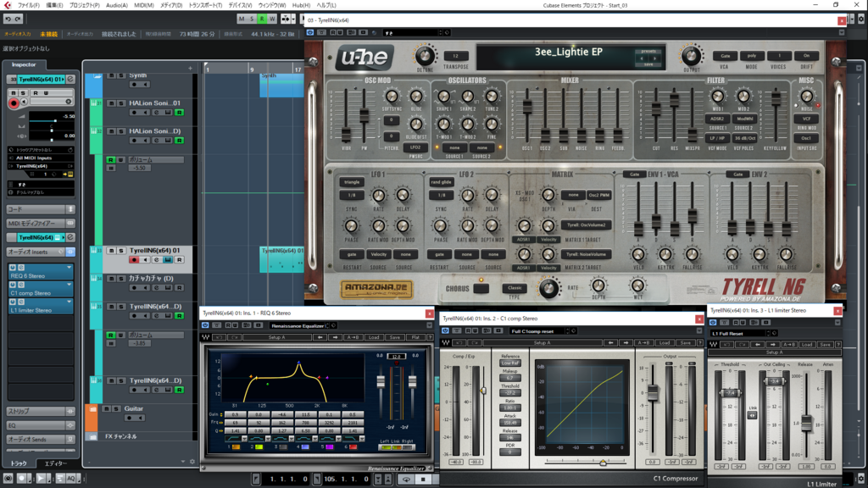Record-enable the TyrellN6(x64) 01 track

pos(134,259)
